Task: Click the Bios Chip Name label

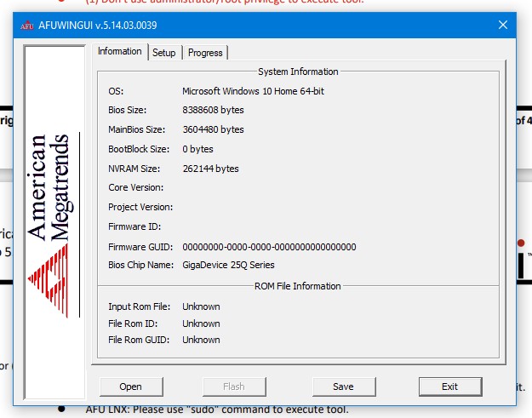Action: (140, 265)
